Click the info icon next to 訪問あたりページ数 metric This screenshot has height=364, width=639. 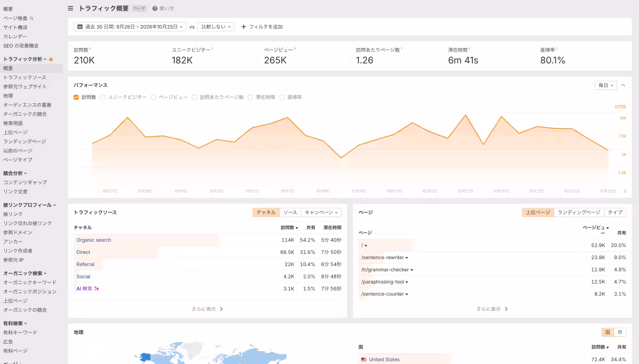[x=402, y=49]
